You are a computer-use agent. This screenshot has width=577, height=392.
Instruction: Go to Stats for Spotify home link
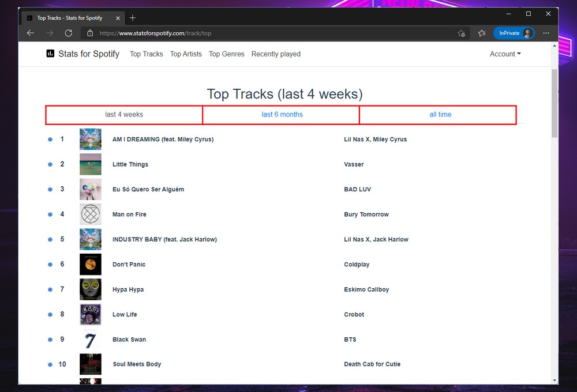(89, 54)
